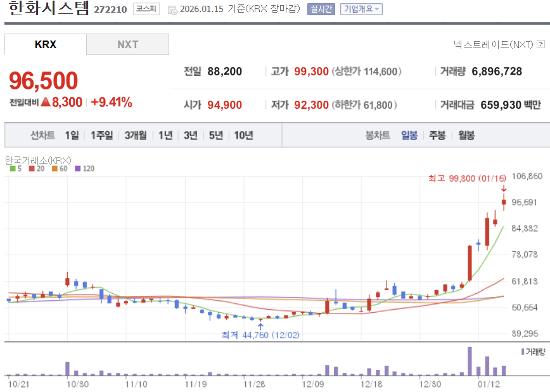Show the 10년 line chart
Viewport: 550px width, 392px height.
[x=244, y=136]
